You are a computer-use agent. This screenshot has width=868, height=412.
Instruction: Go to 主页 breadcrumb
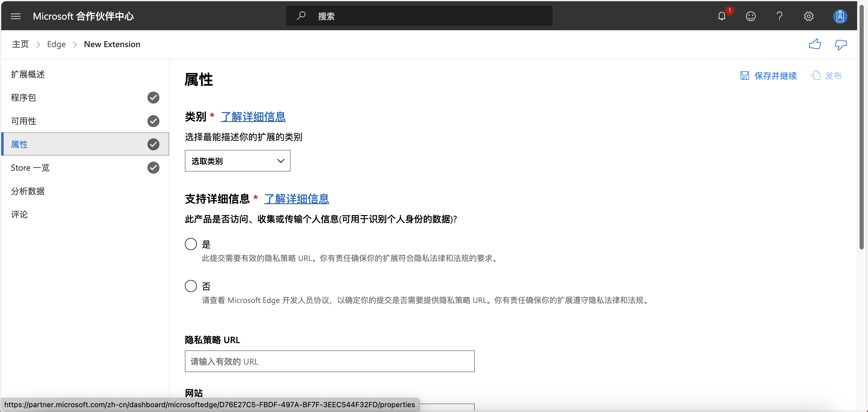point(20,44)
